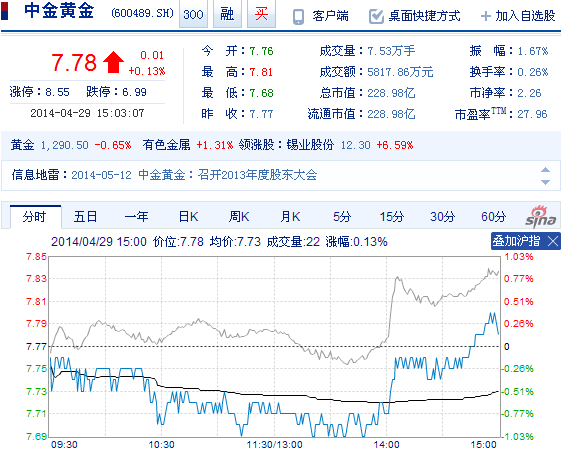
Task: Click the plus icon for watchlist
Action: point(486,16)
